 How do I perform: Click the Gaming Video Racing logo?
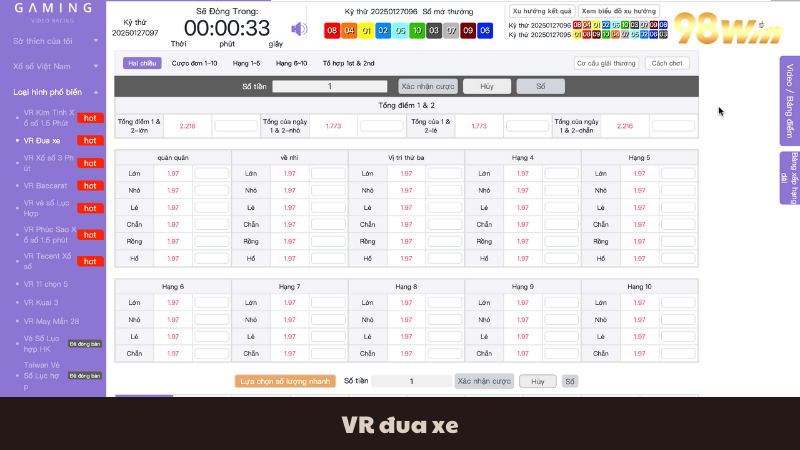pyautogui.click(x=54, y=11)
